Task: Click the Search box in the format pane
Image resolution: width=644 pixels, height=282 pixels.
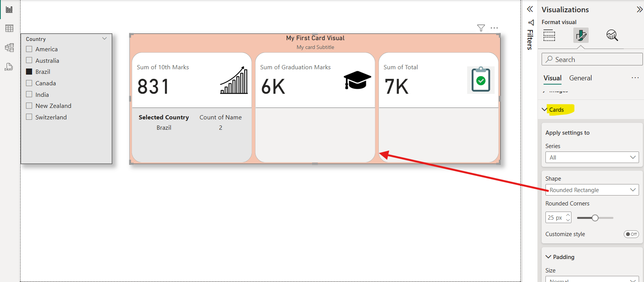Action: click(x=592, y=59)
